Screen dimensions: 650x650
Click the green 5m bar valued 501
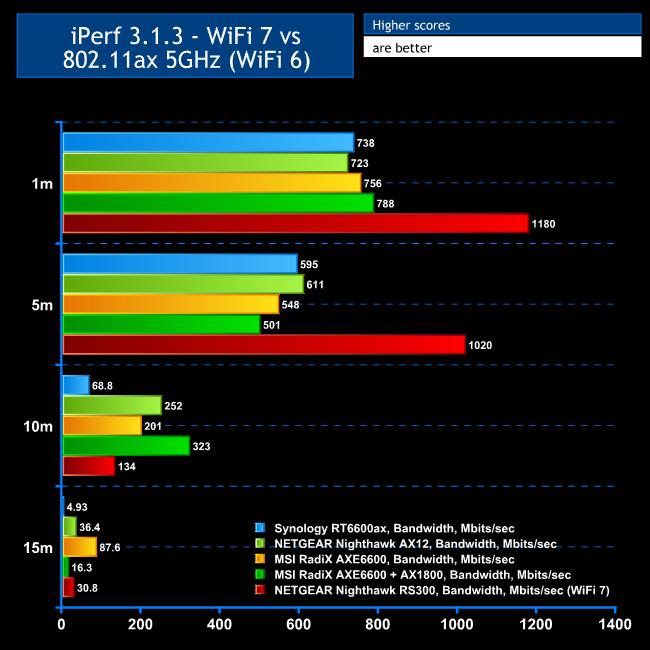click(161, 325)
